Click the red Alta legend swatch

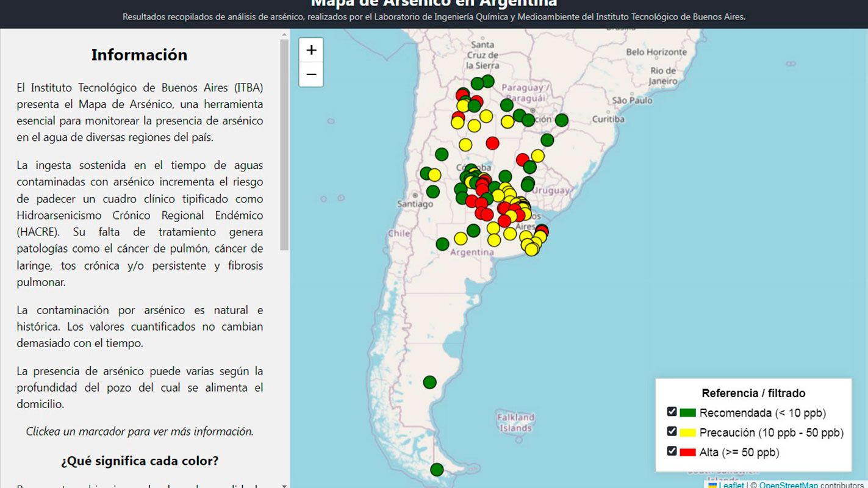[687, 452]
